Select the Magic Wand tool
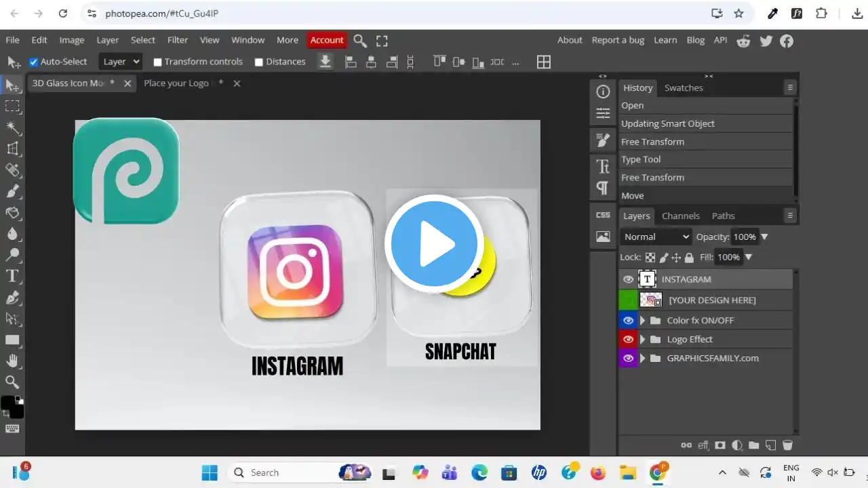Viewport: 868px width, 488px height. (12, 127)
